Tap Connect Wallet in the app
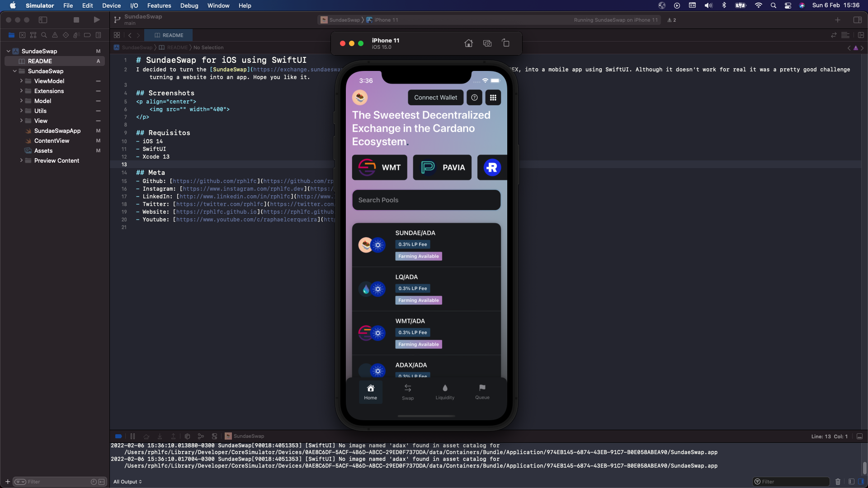868x488 pixels. coord(435,98)
